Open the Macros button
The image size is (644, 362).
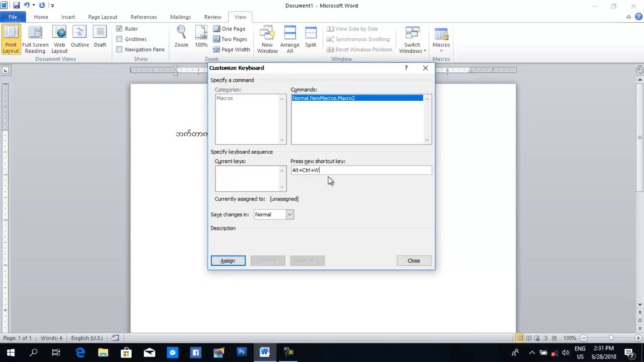[441, 39]
